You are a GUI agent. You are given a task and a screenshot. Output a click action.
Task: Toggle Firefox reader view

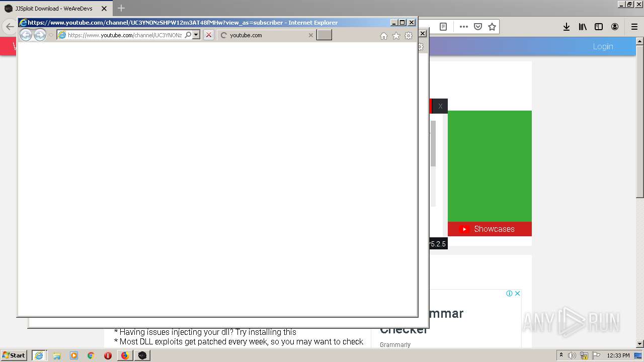(443, 27)
